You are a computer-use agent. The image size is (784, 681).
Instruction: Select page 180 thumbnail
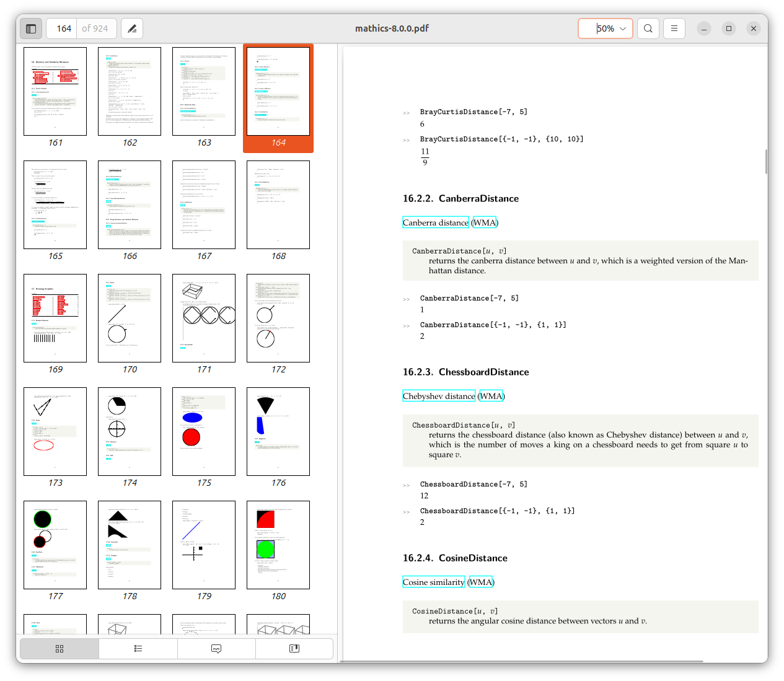[x=278, y=545]
